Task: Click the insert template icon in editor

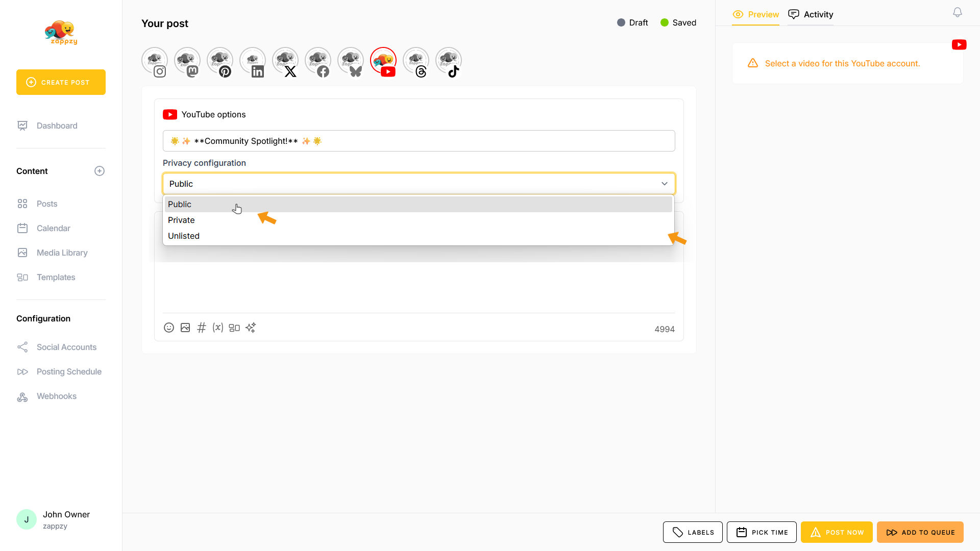Action: pos(234,328)
